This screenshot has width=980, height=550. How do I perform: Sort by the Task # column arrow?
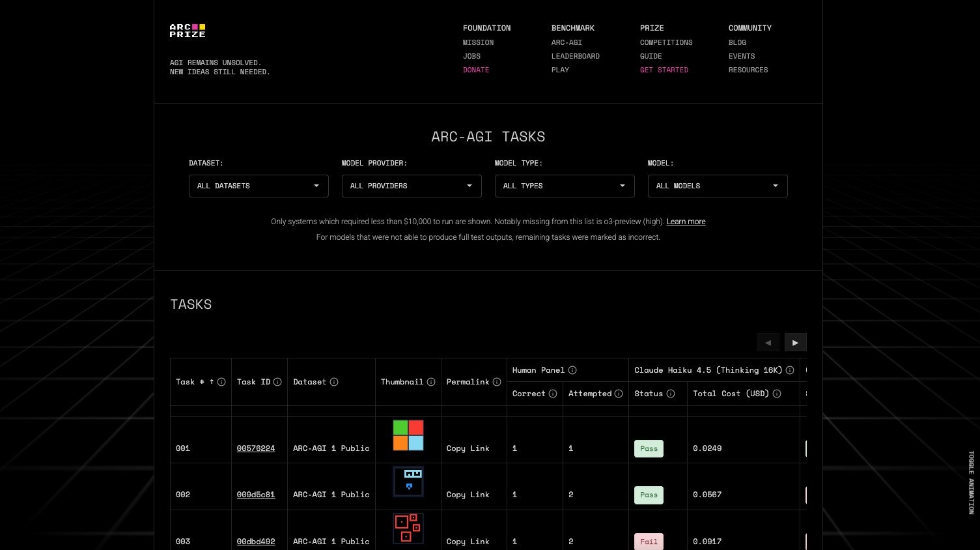pyautogui.click(x=212, y=382)
